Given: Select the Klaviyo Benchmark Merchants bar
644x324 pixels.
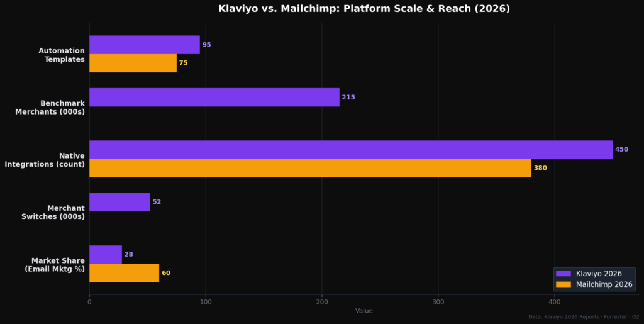Looking at the screenshot, I should (x=214, y=98).
